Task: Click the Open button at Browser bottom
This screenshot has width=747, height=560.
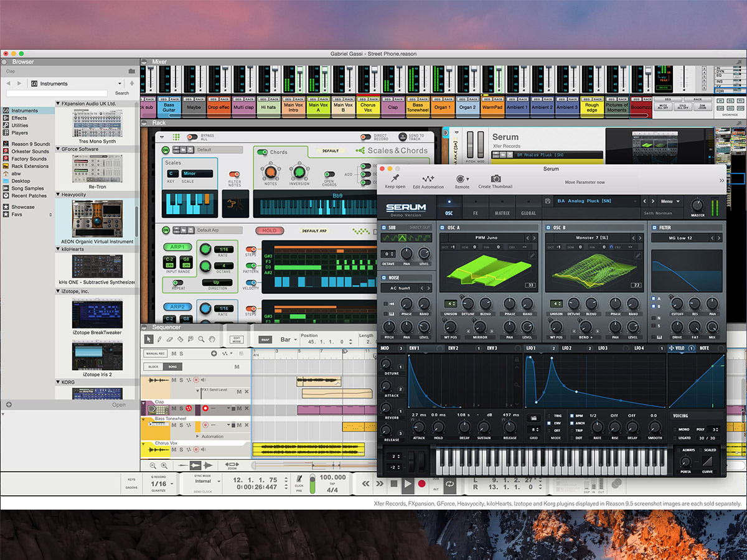Action: click(x=119, y=405)
